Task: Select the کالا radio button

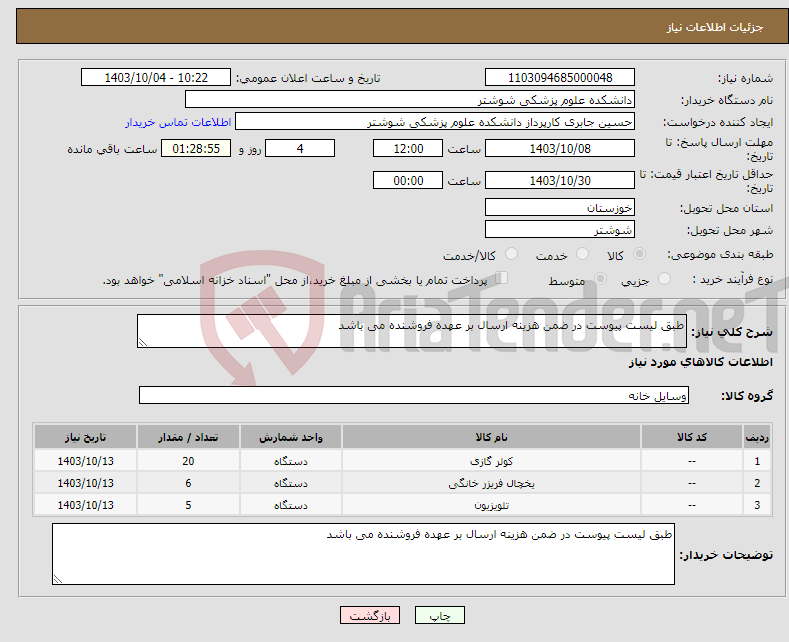Action: point(640,254)
